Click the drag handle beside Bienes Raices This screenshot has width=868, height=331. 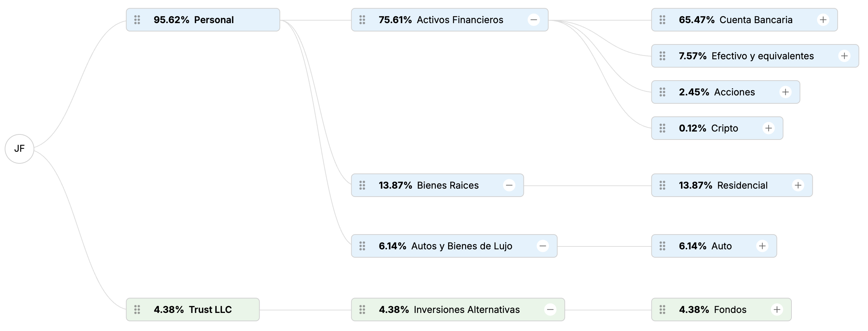click(x=362, y=185)
